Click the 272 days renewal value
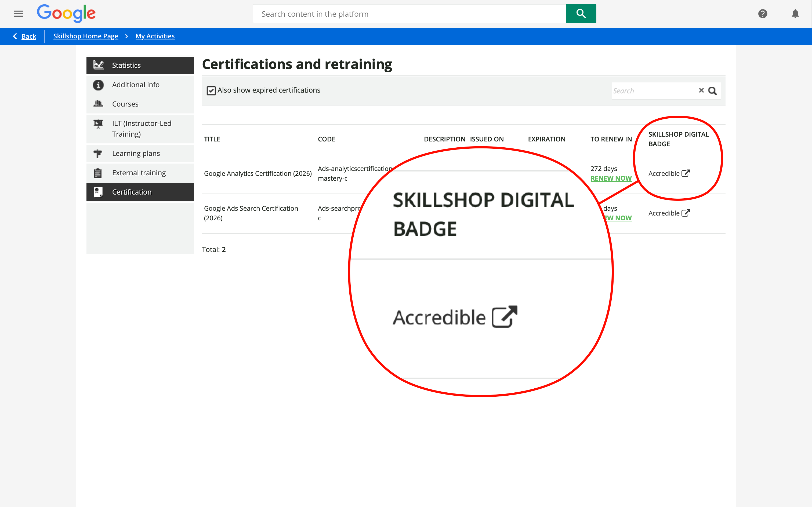This screenshot has height=507, width=812. click(604, 169)
